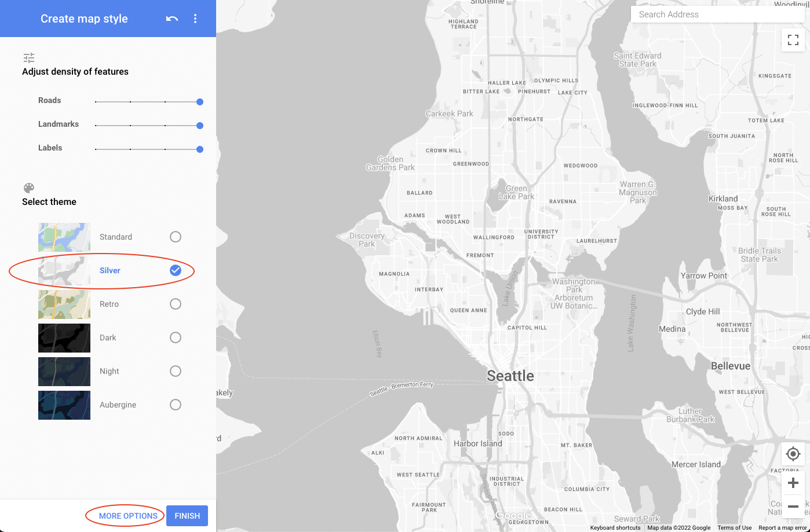Open the Terms of Use link
Viewport: 810px width, 532px height.
click(x=734, y=527)
